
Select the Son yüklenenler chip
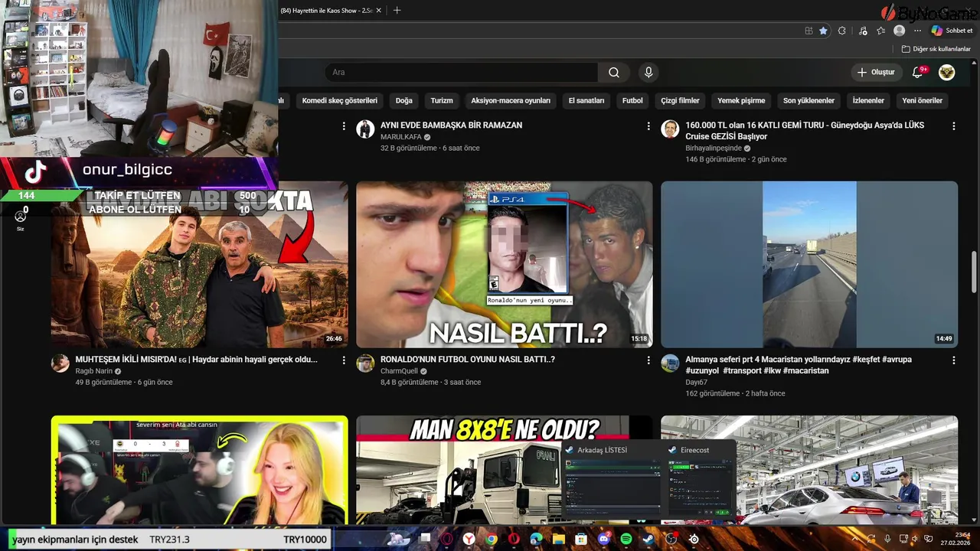[x=808, y=100]
